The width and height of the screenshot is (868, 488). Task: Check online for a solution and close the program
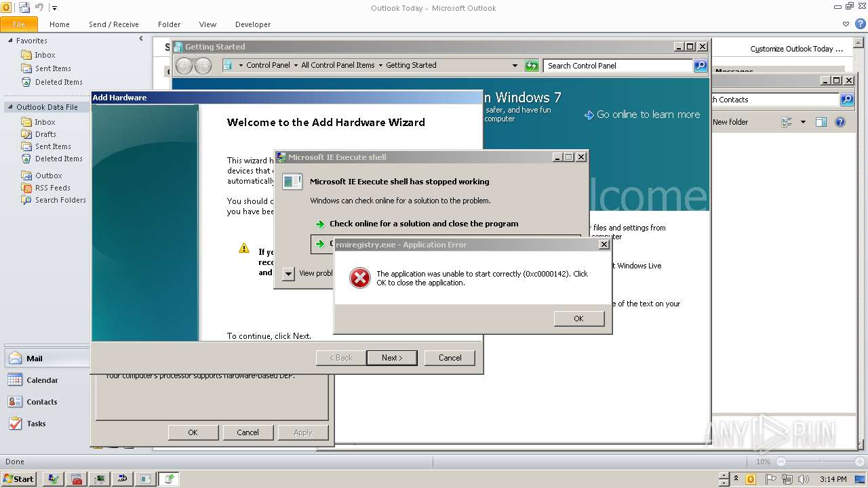(424, 224)
